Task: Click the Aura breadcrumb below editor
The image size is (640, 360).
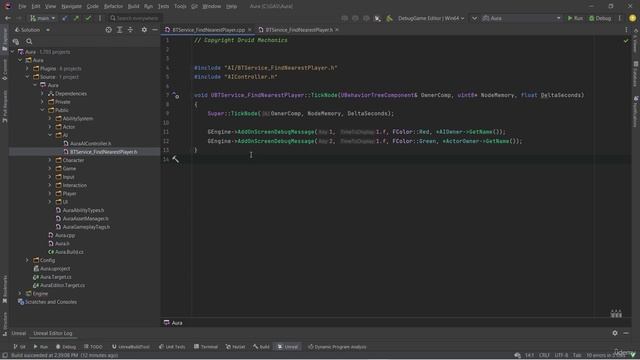Action: (173, 322)
